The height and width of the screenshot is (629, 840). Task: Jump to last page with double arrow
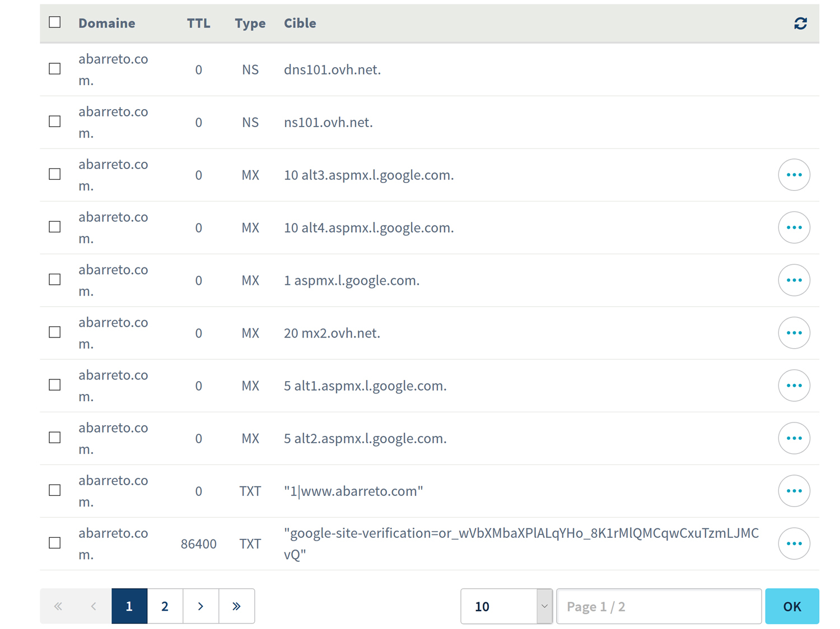click(x=236, y=606)
